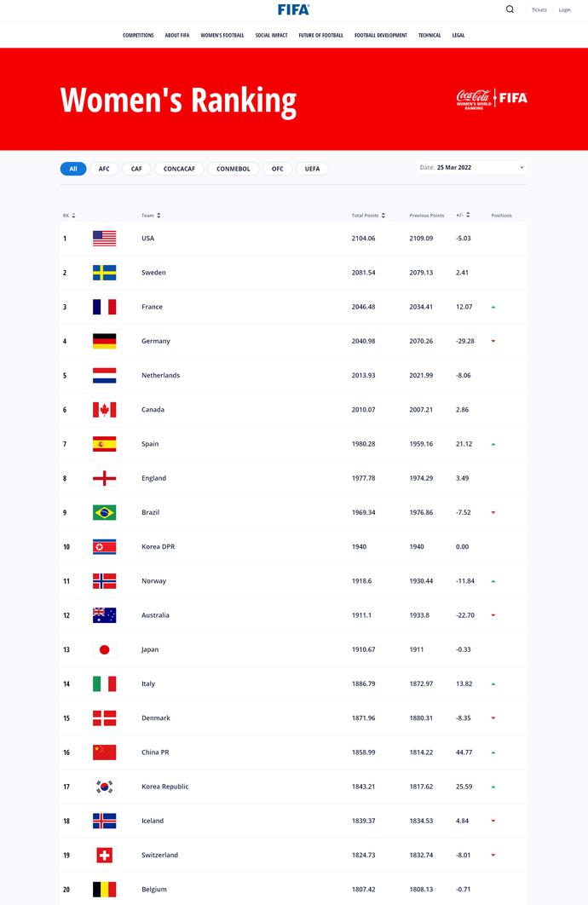Click the Japan flag icon
The image size is (588, 905).
pyautogui.click(x=104, y=649)
